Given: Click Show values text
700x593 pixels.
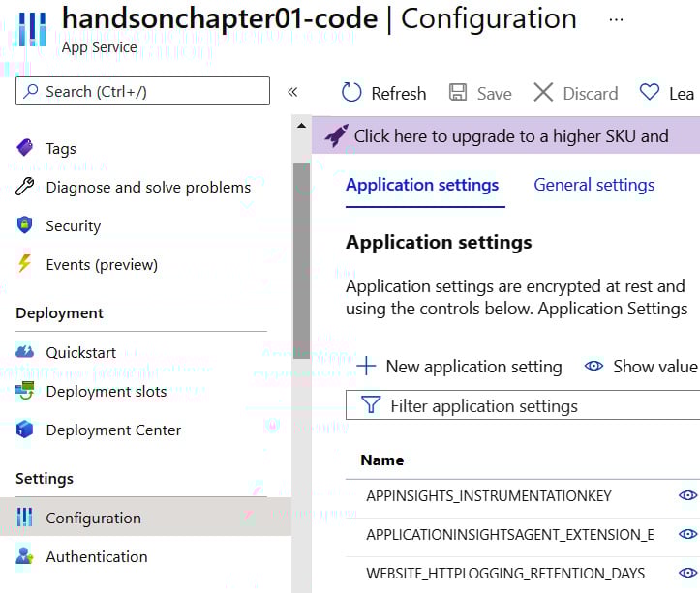Looking at the screenshot, I should coord(655,367).
